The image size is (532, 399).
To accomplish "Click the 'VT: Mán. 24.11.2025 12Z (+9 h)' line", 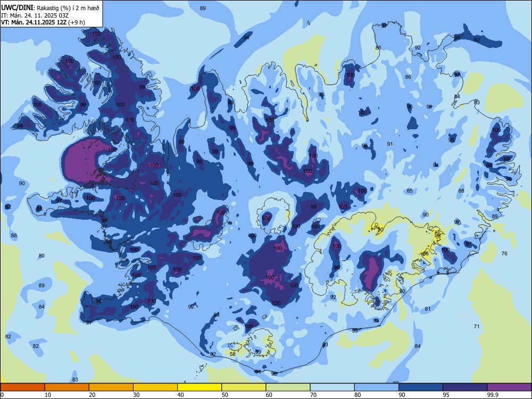I will tap(43, 22).
